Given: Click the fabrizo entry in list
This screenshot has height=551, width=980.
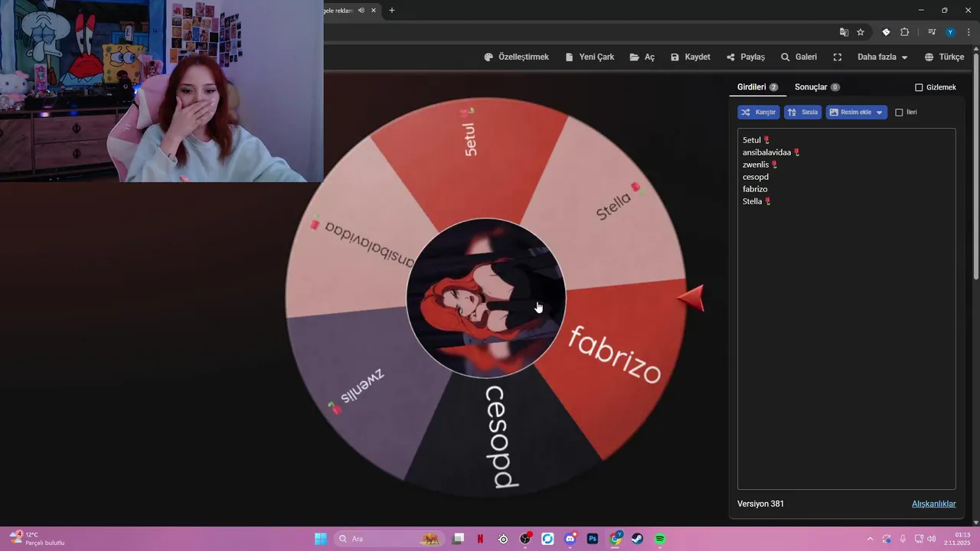Looking at the screenshot, I should click(755, 189).
